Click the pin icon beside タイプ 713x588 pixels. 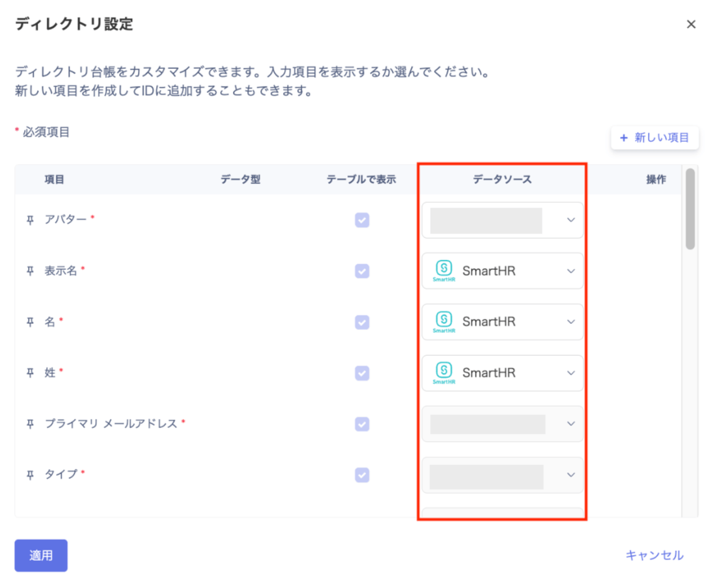[x=30, y=475]
